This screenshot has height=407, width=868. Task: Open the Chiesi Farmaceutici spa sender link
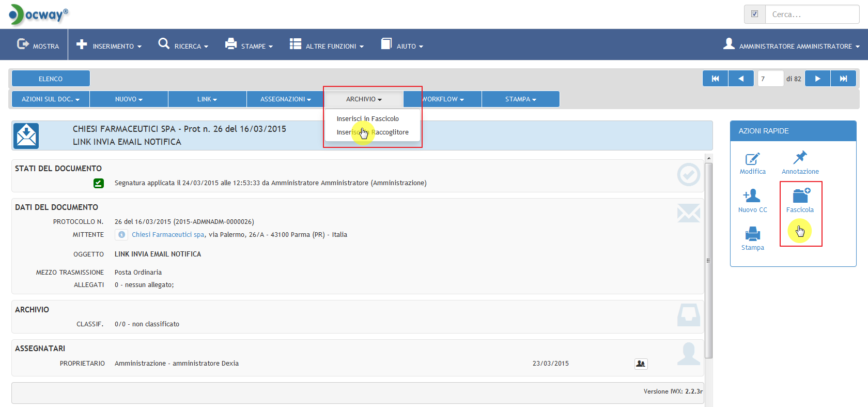(168, 235)
